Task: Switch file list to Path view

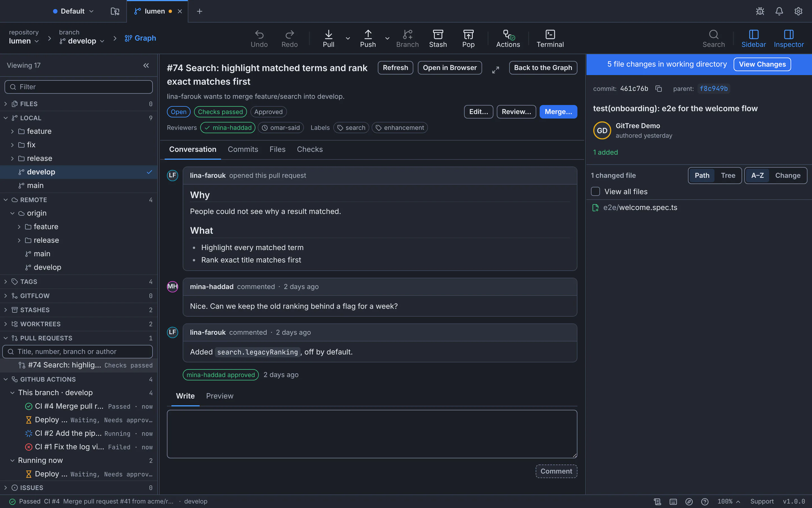Action: pos(702,175)
